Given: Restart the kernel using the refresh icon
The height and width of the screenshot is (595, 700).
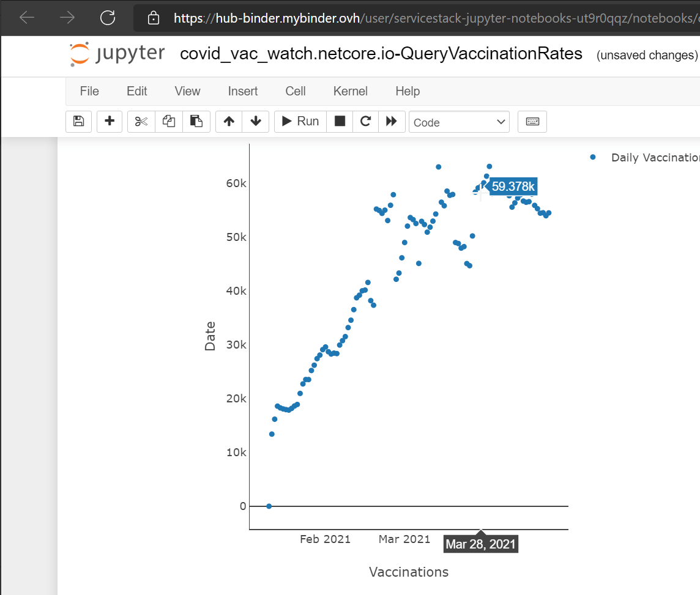Looking at the screenshot, I should (x=365, y=121).
